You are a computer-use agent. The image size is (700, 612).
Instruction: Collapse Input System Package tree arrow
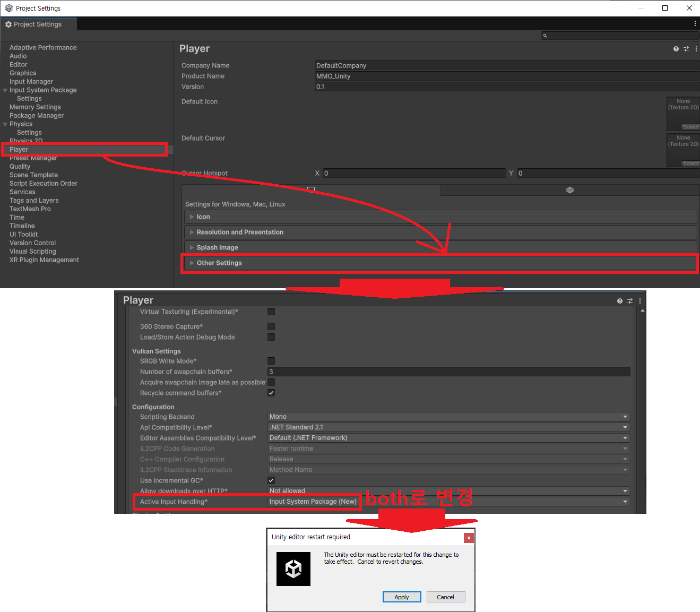[5, 90]
